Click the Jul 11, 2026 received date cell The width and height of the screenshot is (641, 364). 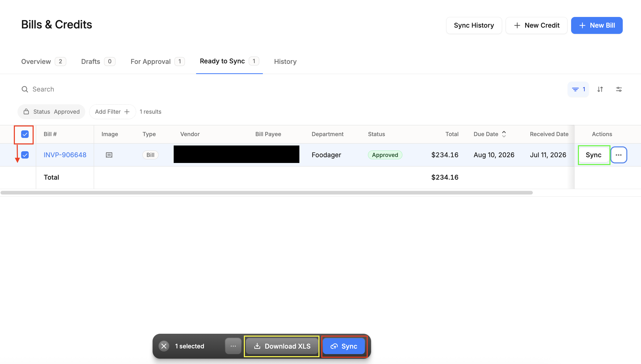coord(548,155)
